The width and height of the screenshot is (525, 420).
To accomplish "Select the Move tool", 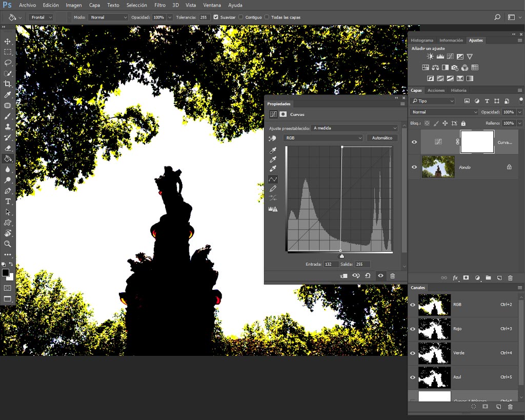I will [7, 42].
